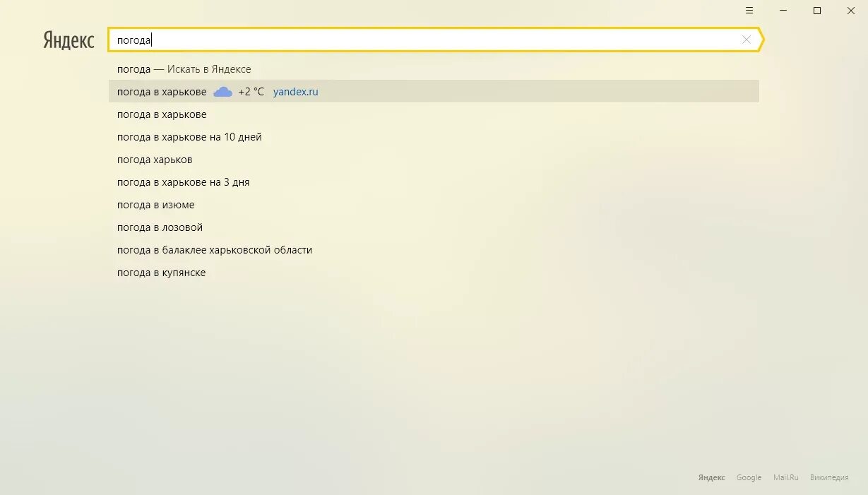Switch search engine to Google
Viewport: 868px width, 495px height.
click(x=749, y=477)
